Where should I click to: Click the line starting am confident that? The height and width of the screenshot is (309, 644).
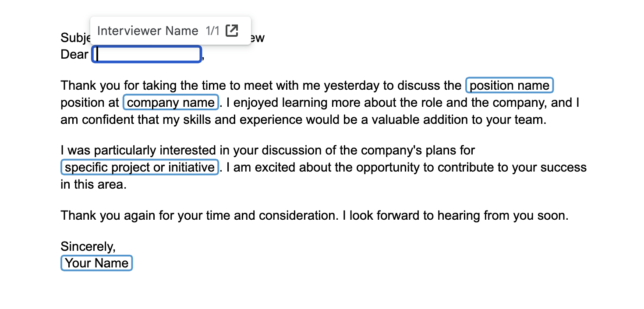point(304,120)
